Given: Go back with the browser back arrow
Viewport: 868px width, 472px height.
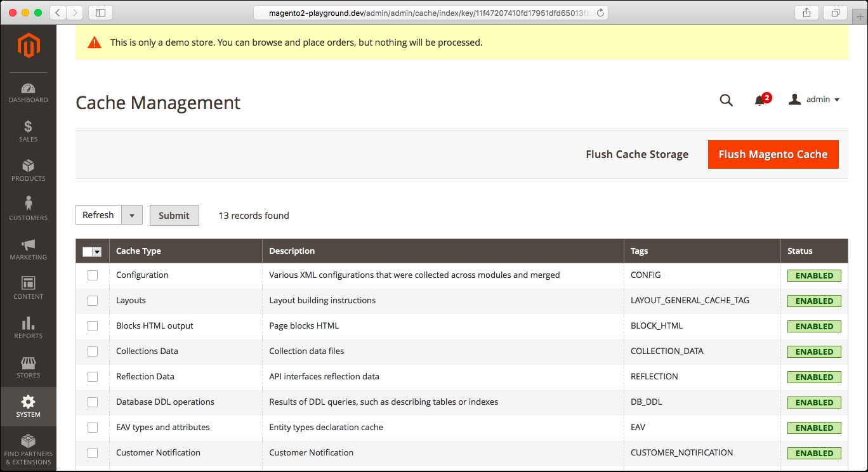Looking at the screenshot, I should pyautogui.click(x=58, y=13).
